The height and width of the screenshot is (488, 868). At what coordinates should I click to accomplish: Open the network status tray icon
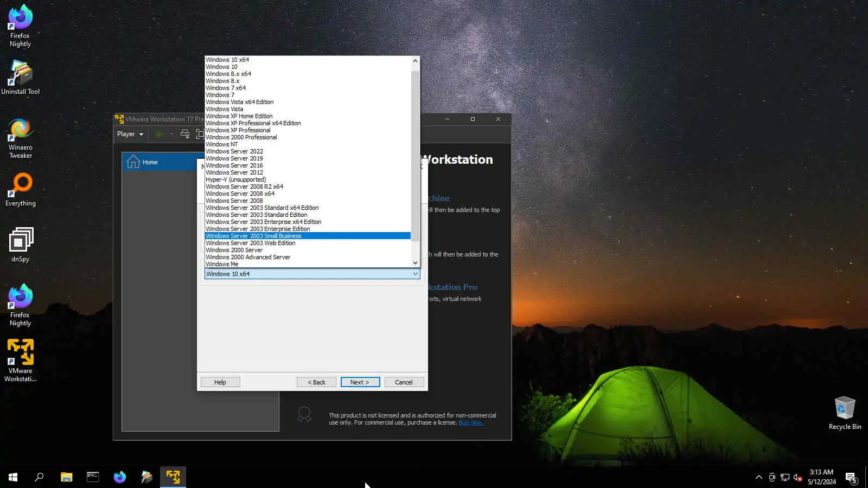[x=785, y=477]
